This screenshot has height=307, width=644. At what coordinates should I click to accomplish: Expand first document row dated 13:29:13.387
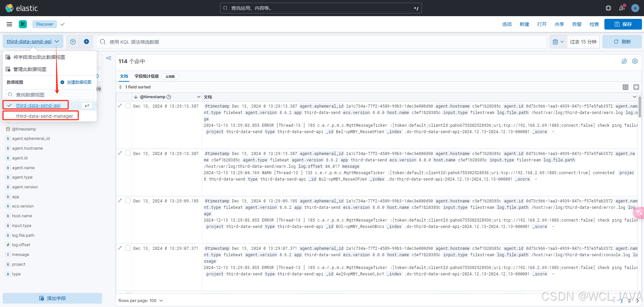[x=120, y=106]
